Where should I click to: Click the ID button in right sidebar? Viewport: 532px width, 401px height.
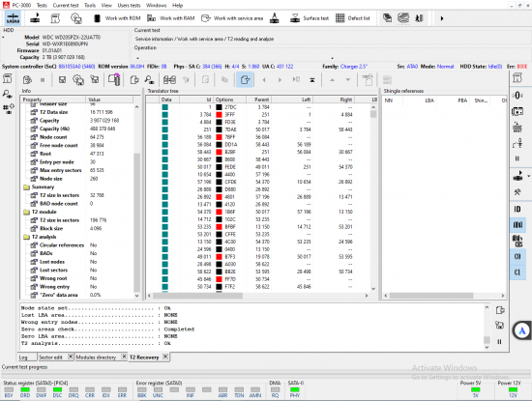(517, 209)
